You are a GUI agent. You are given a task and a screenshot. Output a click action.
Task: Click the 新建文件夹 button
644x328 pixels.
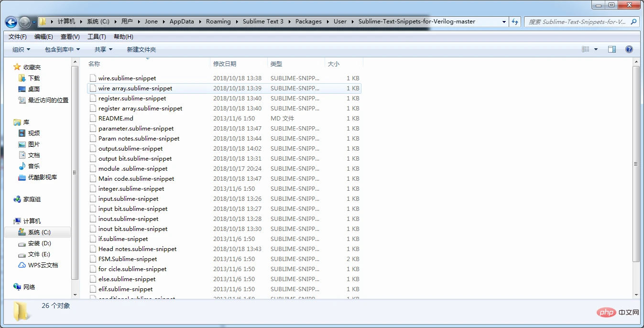(141, 49)
